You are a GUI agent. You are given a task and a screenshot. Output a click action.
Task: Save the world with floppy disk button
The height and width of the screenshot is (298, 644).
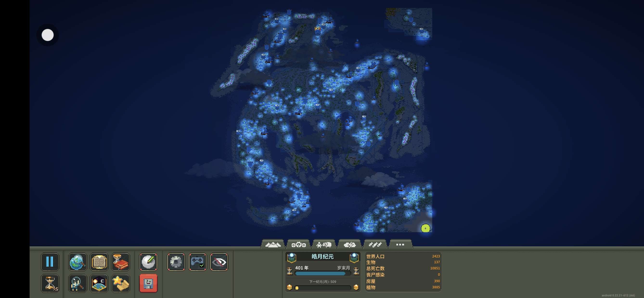[148, 283]
